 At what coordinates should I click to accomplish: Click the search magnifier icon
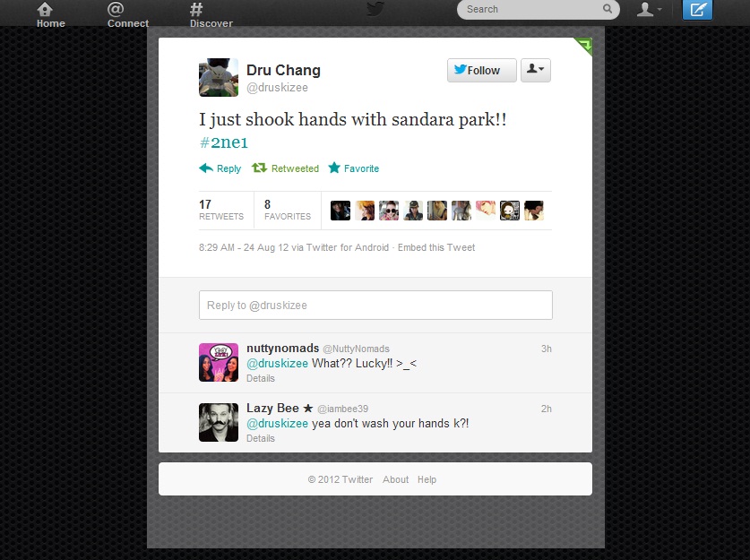click(x=608, y=9)
